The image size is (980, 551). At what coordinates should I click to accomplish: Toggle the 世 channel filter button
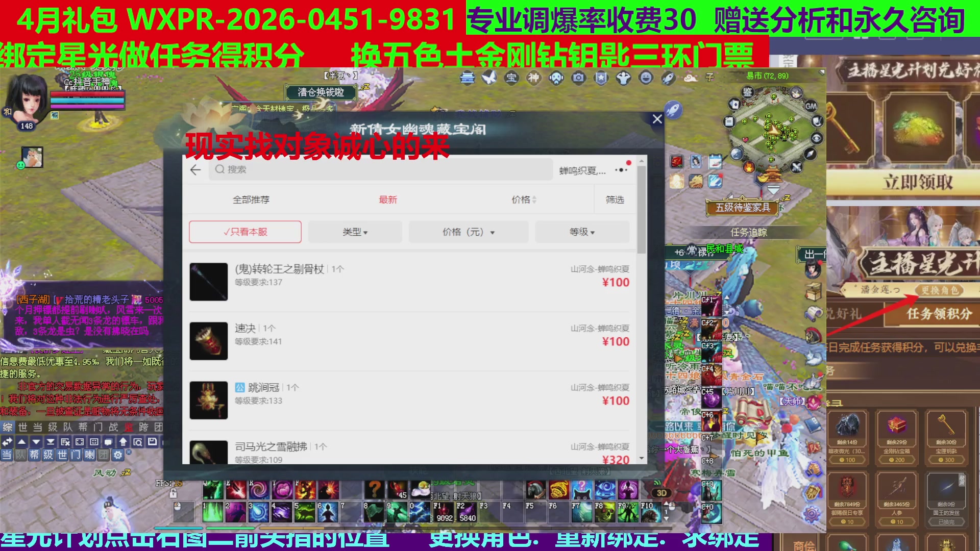point(62,455)
